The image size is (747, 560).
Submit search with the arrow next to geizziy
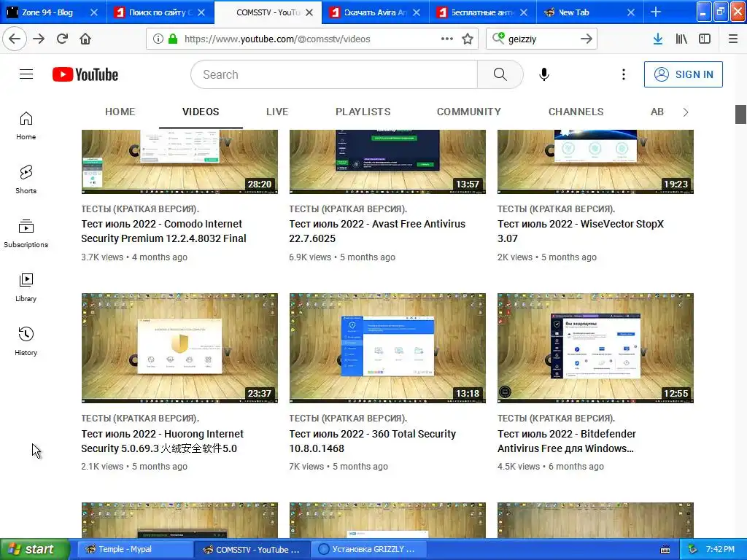tap(587, 39)
